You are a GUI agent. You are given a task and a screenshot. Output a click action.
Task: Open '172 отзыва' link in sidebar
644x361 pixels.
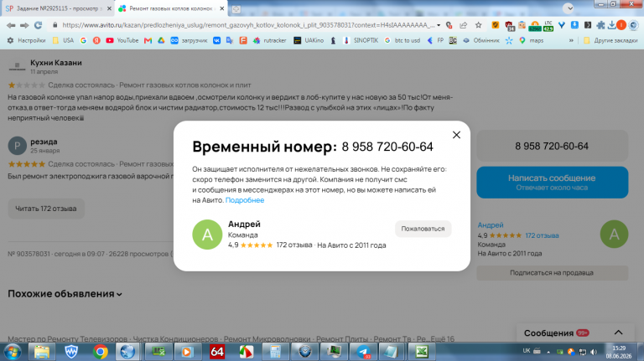click(x=542, y=235)
